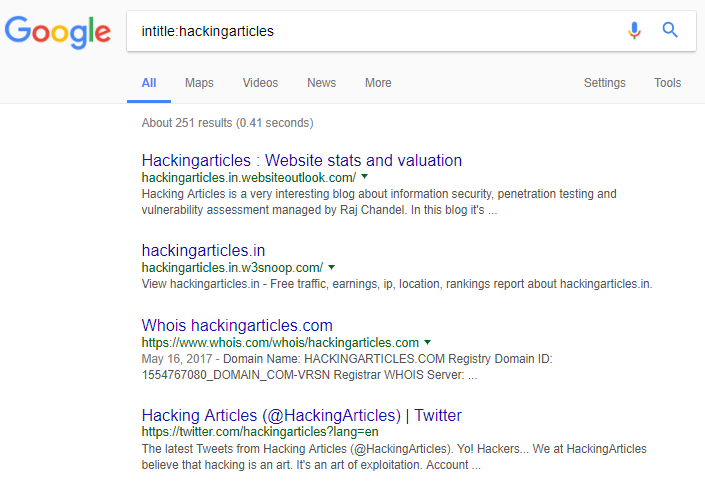Image resolution: width=705 pixels, height=485 pixels.
Task: Expand dropdown arrow beside whois.com URL
Action: (428, 342)
